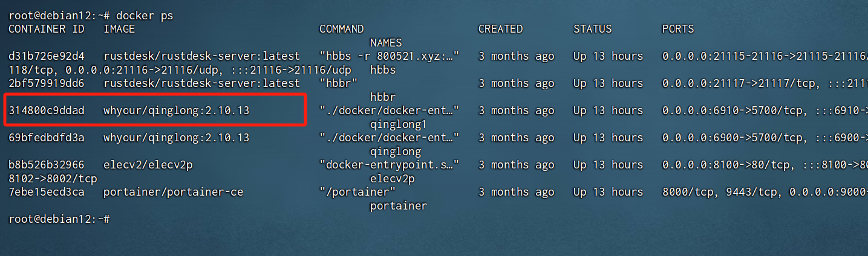
Task: Click the CONTAINER ID column header
Action: [47, 29]
